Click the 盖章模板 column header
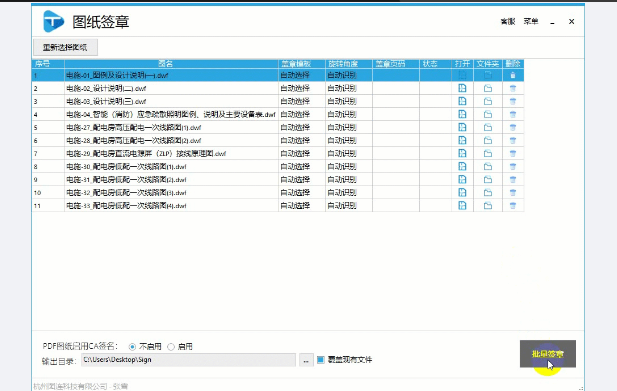617x391 pixels. click(302, 64)
